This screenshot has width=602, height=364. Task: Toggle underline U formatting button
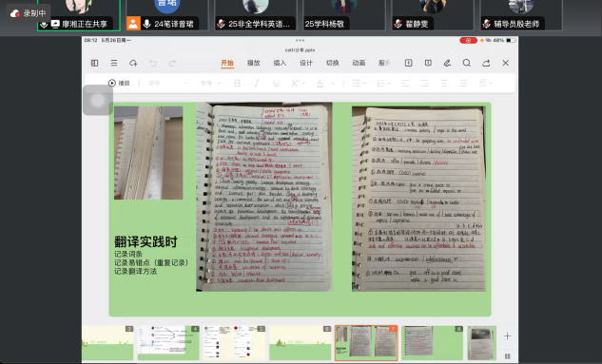[x=276, y=84]
